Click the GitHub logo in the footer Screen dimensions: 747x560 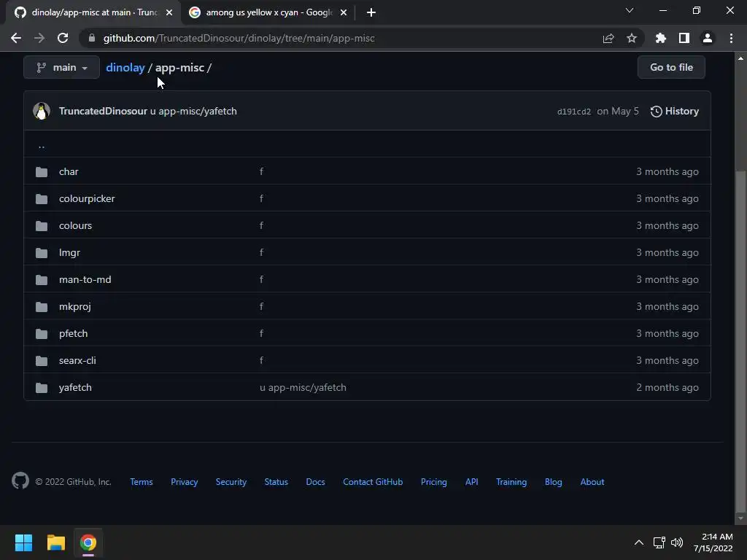[20, 481]
